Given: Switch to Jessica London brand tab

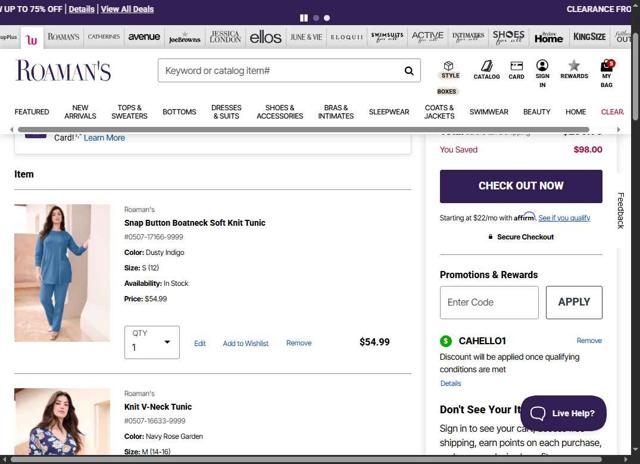Looking at the screenshot, I should coord(225,37).
